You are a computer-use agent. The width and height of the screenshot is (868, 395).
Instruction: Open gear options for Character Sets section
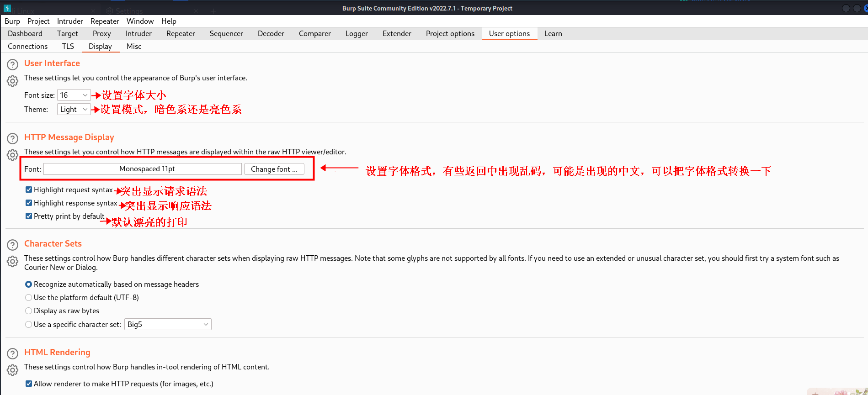(12, 261)
